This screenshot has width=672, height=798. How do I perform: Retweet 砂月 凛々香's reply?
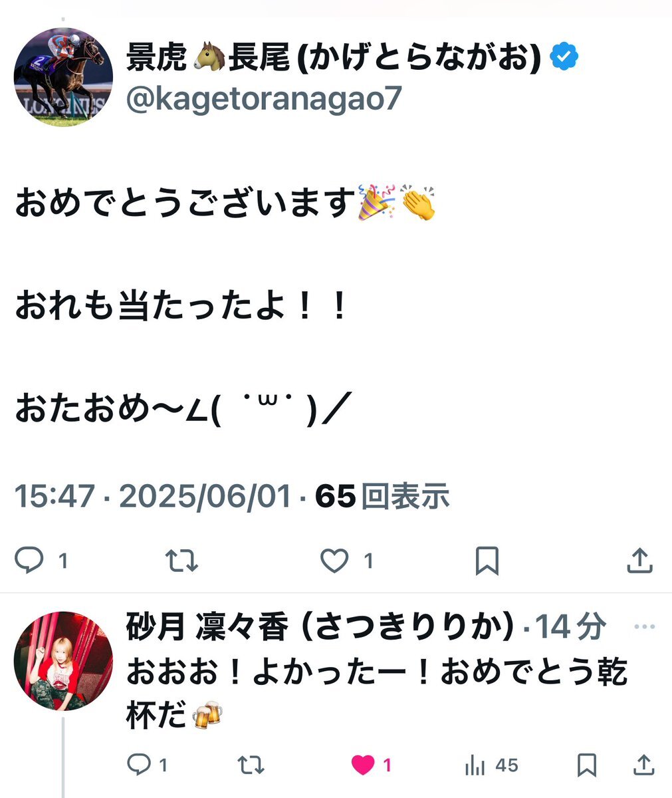(251, 765)
